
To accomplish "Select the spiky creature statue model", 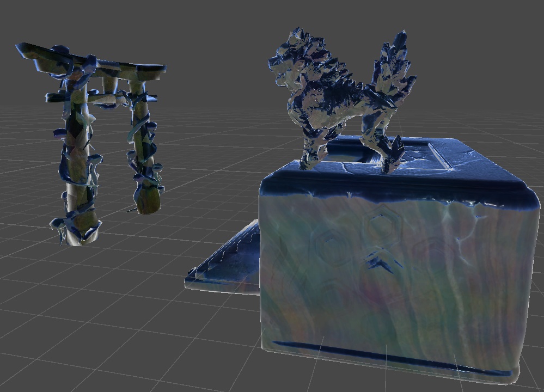I will pyautogui.click(x=342, y=101).
